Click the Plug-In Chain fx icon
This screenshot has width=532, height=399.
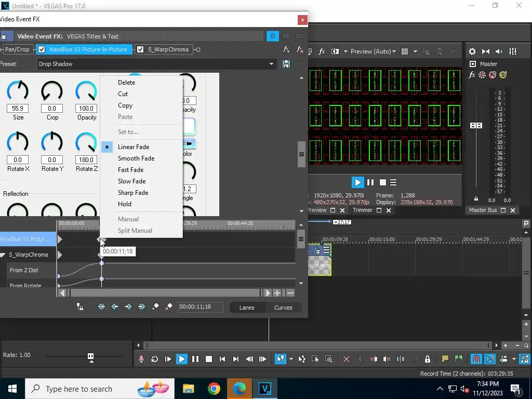286,49
